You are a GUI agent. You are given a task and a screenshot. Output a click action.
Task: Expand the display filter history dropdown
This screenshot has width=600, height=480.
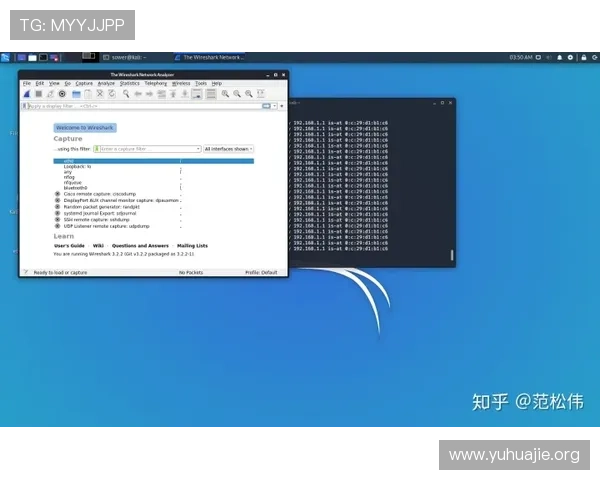click(275, 106)
